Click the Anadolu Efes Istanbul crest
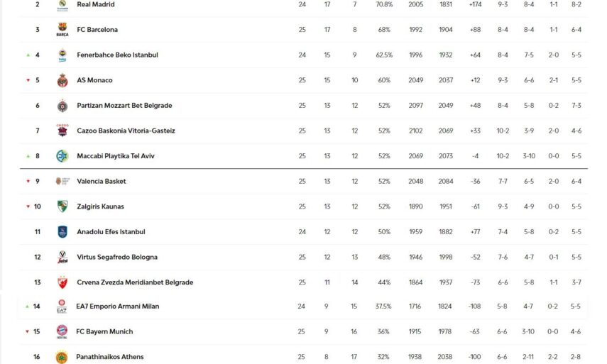Viewport: 607px width, 364px height. pyautogui.click(x=62, y=232)
